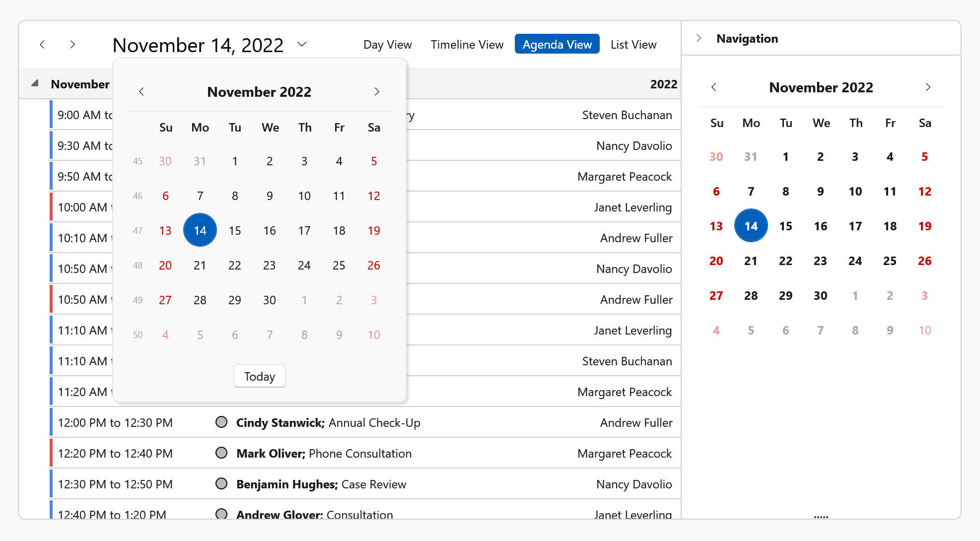This screenshot has width=980, height=541.
Task: Navigate to previous day using header back arrow
Action: pyautogui.click(x=42, y=44)
